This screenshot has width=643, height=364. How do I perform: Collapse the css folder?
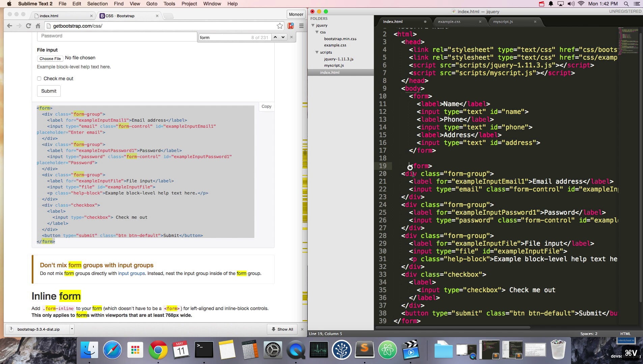click(x=317, y=32)
